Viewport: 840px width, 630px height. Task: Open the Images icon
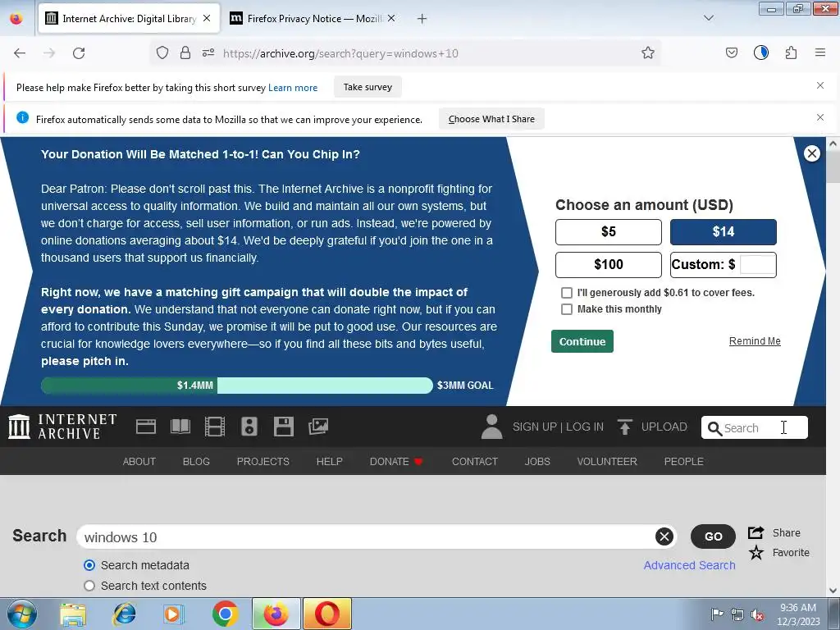[x=318, y=427]
